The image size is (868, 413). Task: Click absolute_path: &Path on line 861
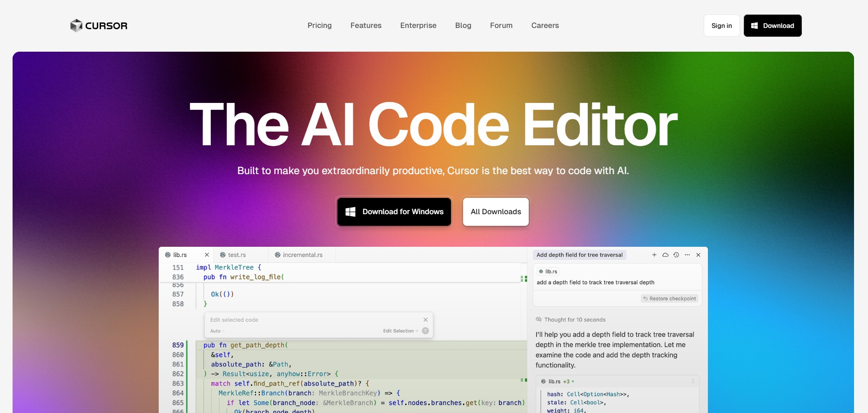coord(251,365)
